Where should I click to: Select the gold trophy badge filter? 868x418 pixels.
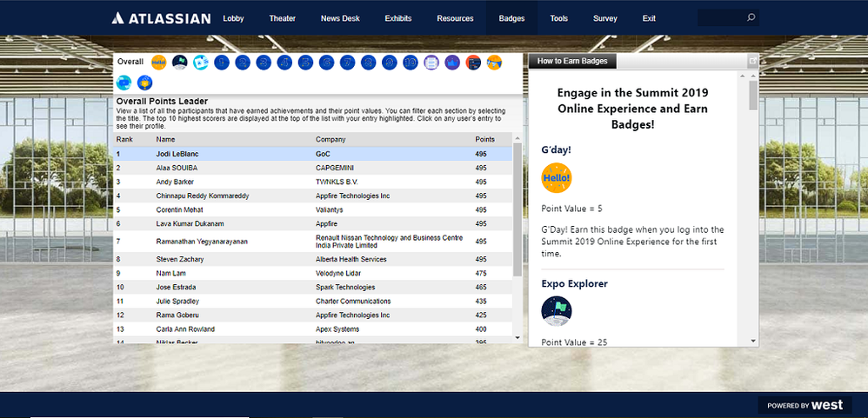[x=144, y=83]
